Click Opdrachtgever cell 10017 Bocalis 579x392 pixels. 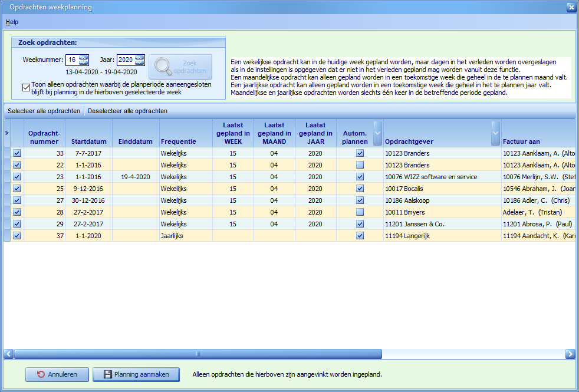442,189
